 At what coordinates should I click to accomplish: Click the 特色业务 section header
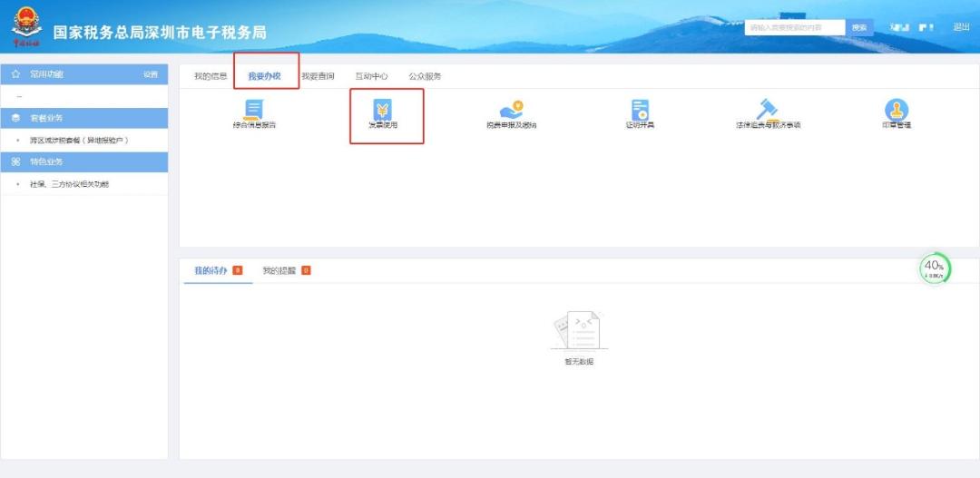(x=84, y=161)
